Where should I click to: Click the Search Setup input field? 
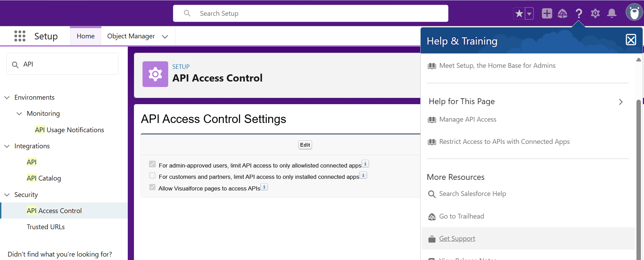[310, 14]
